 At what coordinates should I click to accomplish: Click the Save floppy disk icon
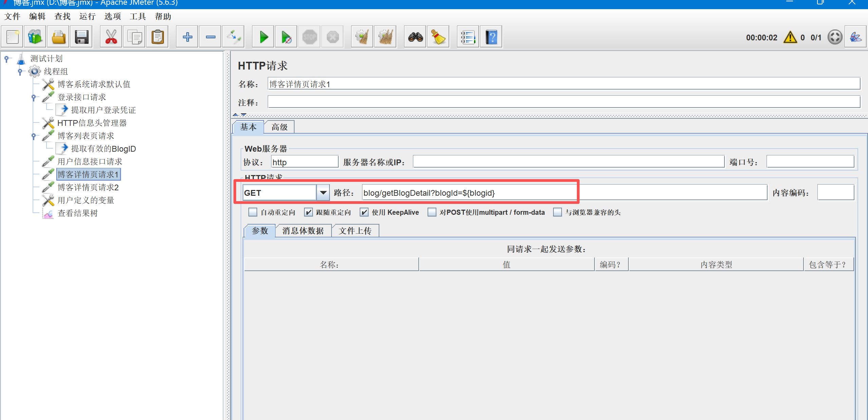pos(81,37)
